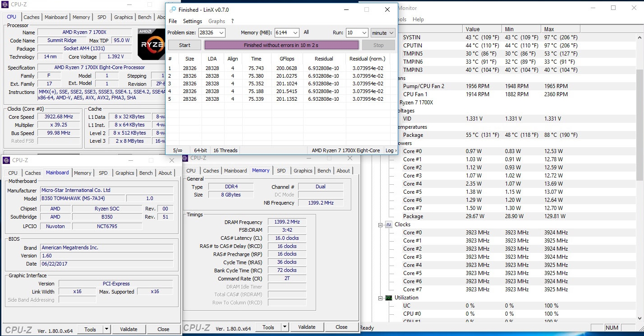Click the NUM indicator in HWMonitor status bar
This screenshot has width=644, height=336.
pos(612,328)
